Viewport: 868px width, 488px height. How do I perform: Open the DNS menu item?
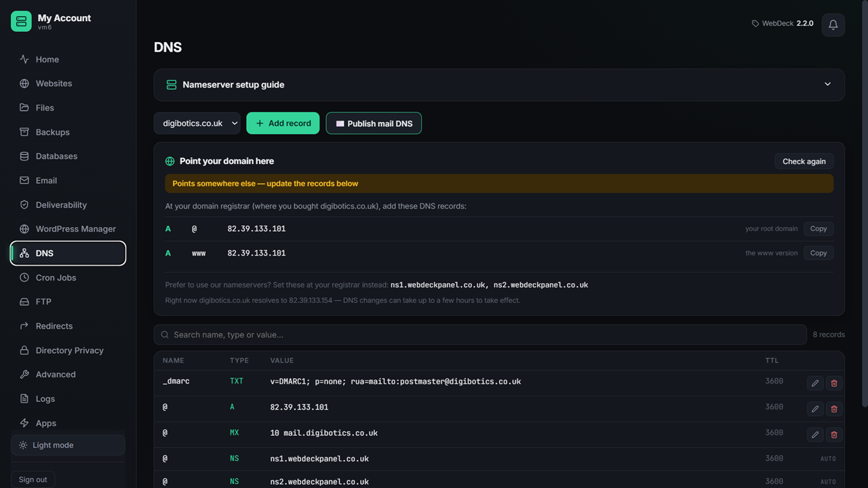pos(68,253)
